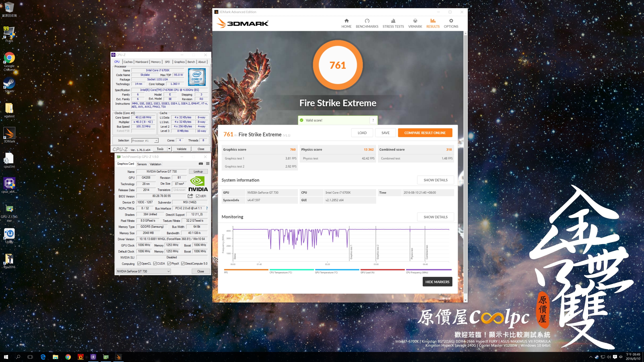Toggle the DirectCompute 5.0 checkbox
This screenshot has height=362, width=644.
click(x=183, y=264)
